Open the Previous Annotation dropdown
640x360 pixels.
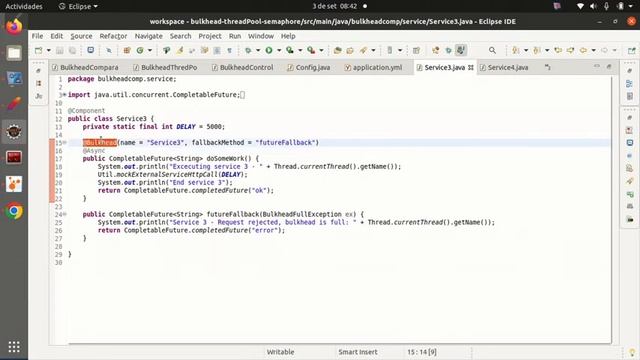(547, 50)
